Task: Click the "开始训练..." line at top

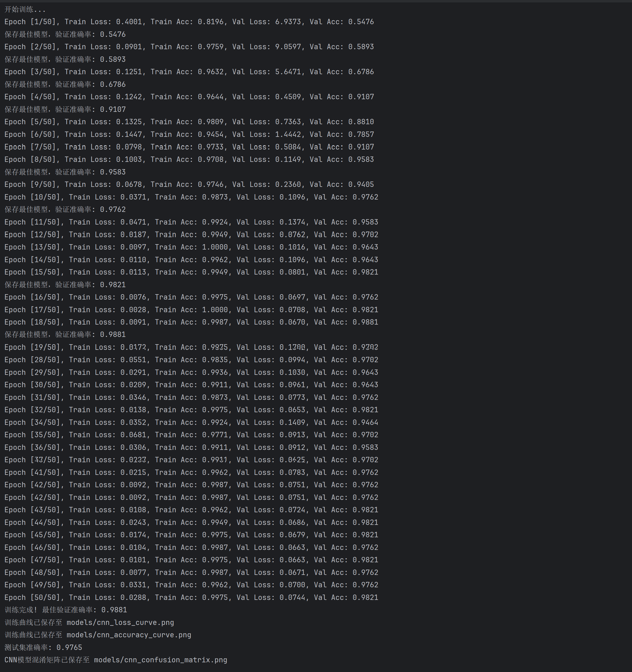Action: [x=25, y=9]
